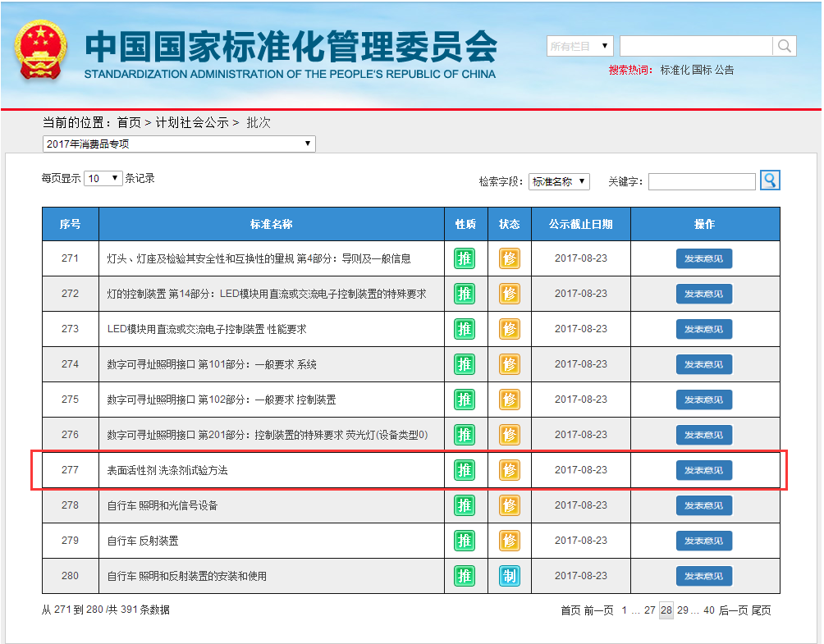Click green 推 icon in row 277

tap(465, 470)
